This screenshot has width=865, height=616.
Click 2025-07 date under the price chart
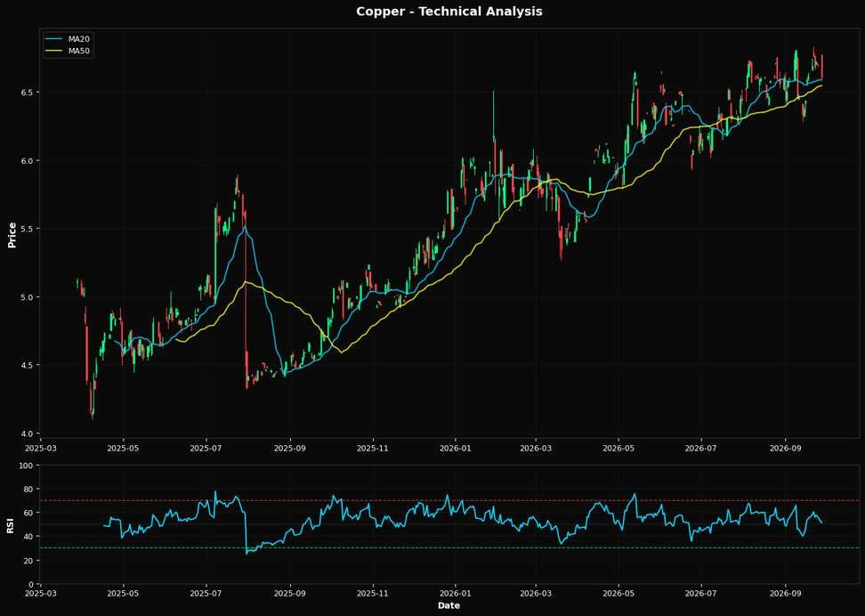(206, 449)
